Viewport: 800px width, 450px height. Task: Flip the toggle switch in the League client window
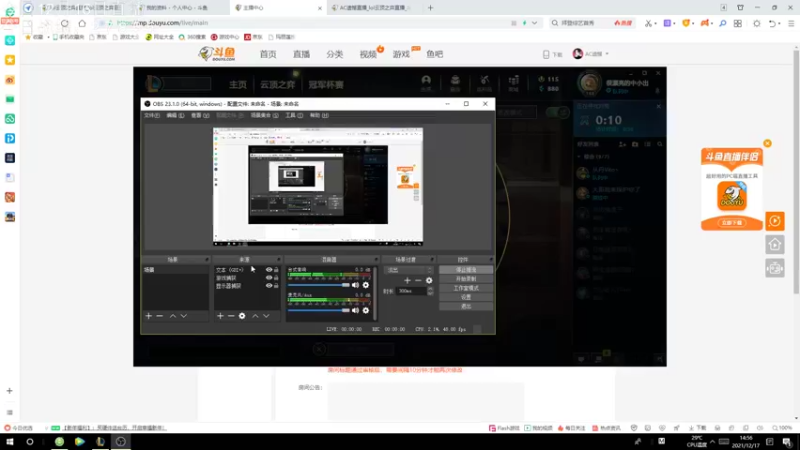tap(557, 112)
